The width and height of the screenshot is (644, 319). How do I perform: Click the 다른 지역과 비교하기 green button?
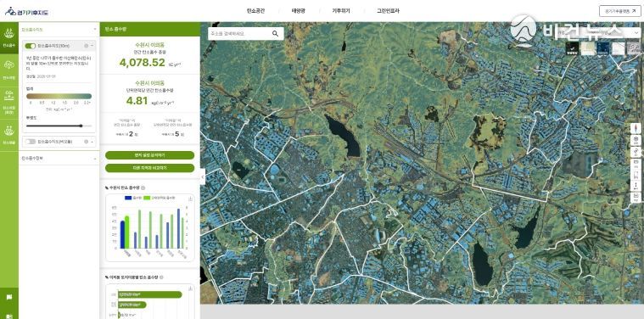[x=149, y=168]
